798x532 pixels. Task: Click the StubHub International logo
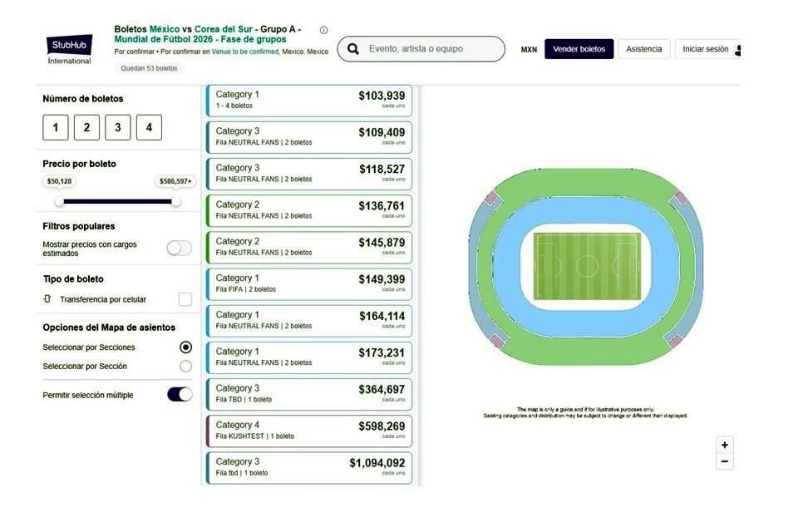coord(69,49)
